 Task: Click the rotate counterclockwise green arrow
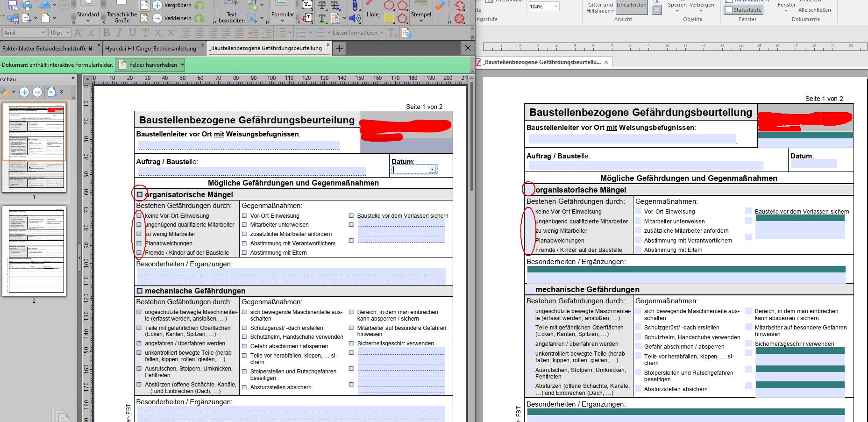199,5
